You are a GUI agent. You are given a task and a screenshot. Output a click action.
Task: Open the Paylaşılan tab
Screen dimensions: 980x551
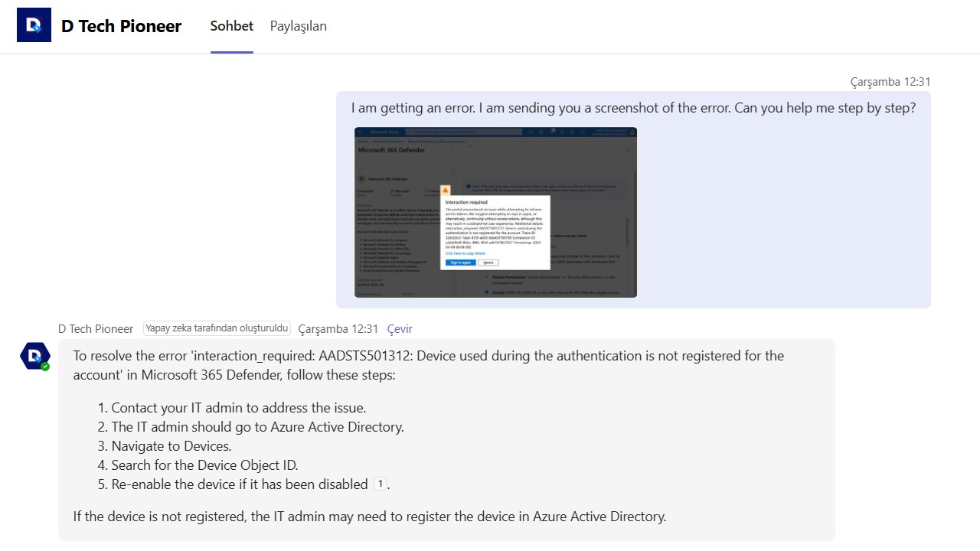[x=299, y=26]
